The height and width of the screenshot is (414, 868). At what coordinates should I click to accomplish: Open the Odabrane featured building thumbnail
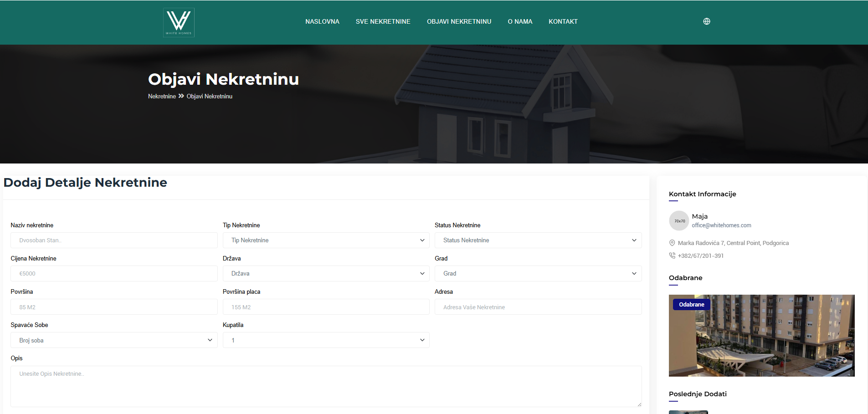[761, 336]
